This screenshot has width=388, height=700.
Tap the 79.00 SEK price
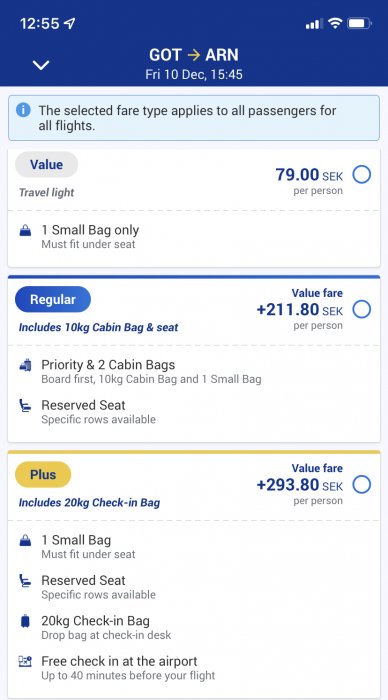pos(309,175)
